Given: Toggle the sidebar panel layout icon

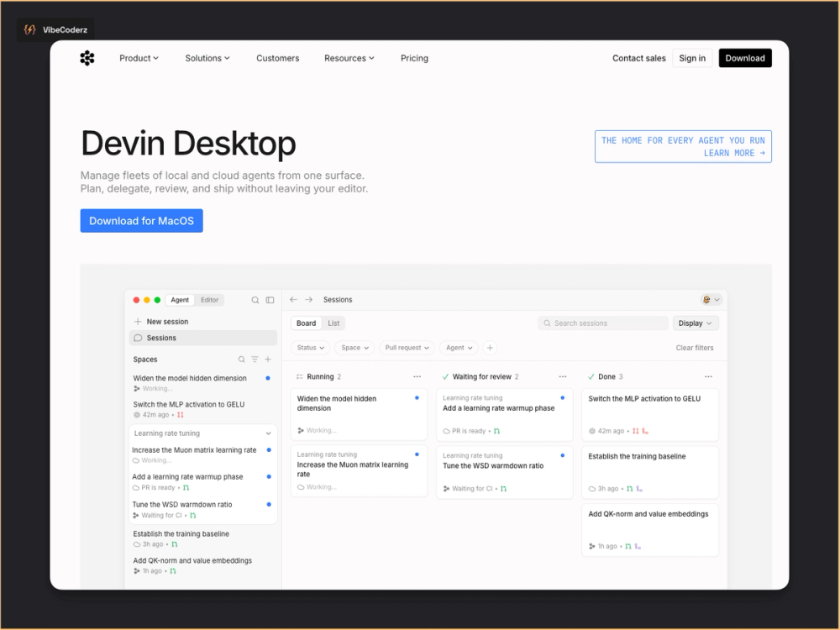Looking at the screenshot, I should [270, 300].
